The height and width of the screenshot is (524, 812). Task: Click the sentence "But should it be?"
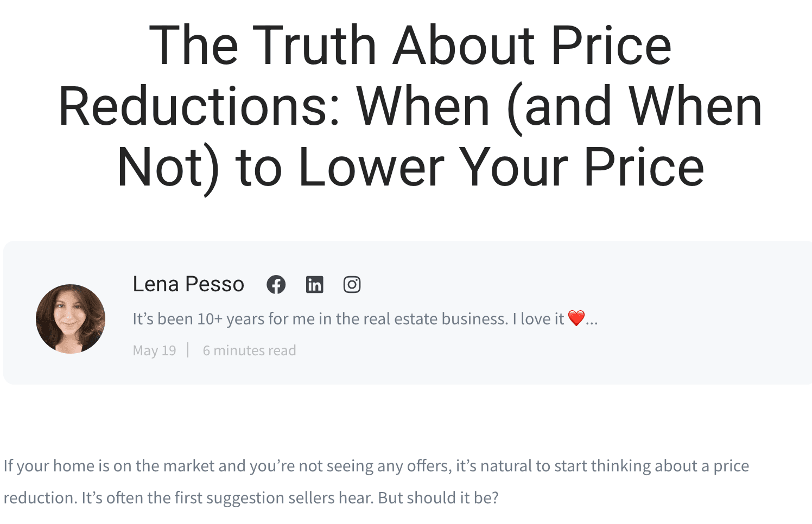pyautogui.click(x=438, y=498)
